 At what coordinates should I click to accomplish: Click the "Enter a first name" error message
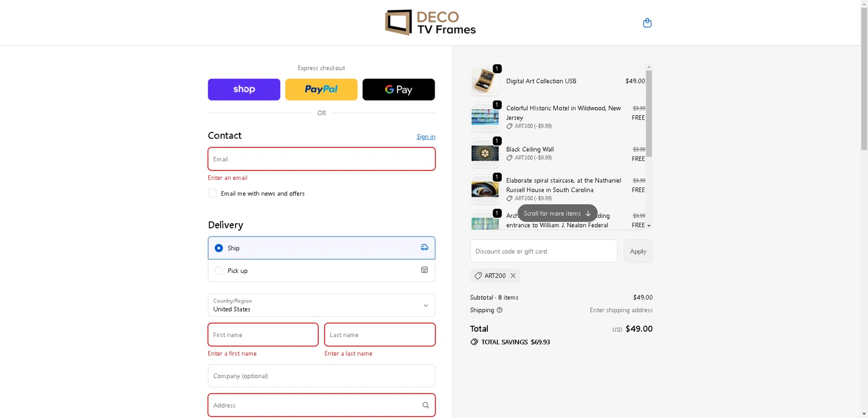pyautogui.click(x=232, y=353)
